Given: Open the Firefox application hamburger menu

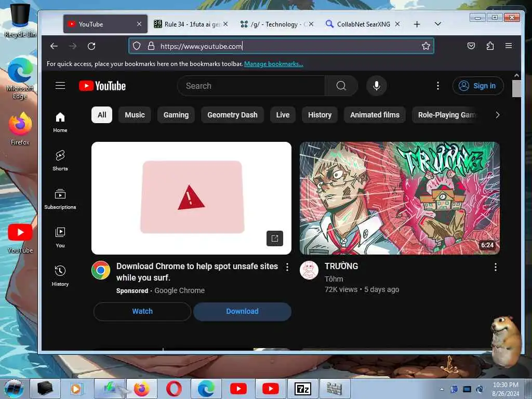Looking at the screenshot, I should (x=508, y=46).
